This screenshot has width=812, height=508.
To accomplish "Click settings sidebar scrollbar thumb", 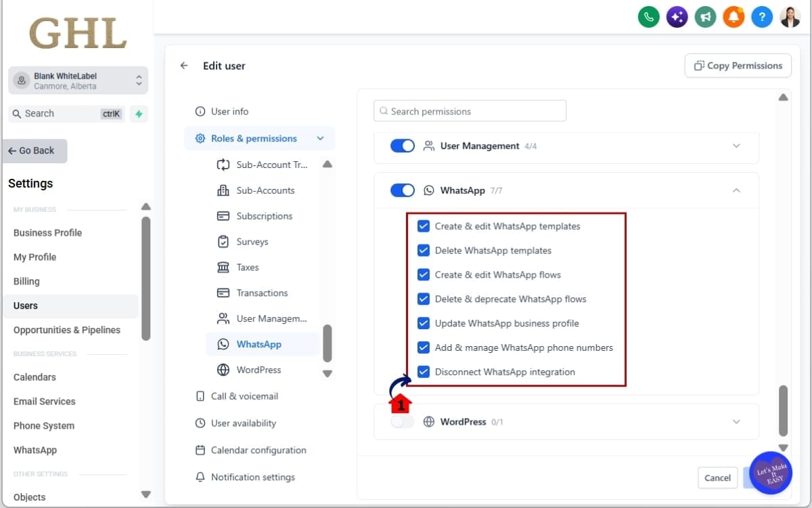I will 145,278.
